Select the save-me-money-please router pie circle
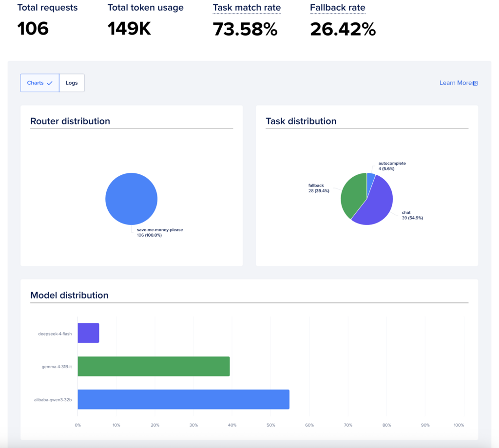 tap(132, 199)
